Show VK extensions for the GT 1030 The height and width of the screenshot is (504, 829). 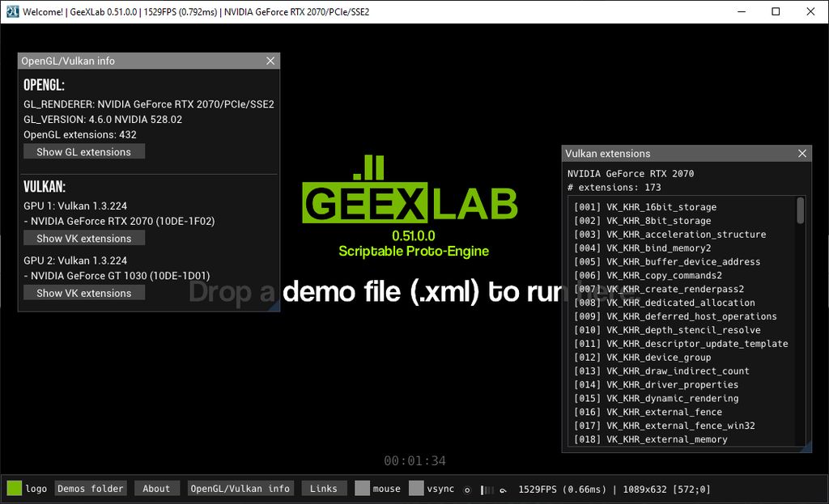point(84,293)
